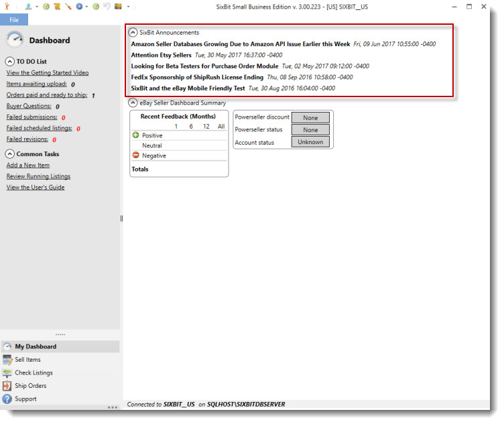504x424 pixels.
Task: Collapse the TO DO List section
Action: pyautogui.click(x=9, y=62)
